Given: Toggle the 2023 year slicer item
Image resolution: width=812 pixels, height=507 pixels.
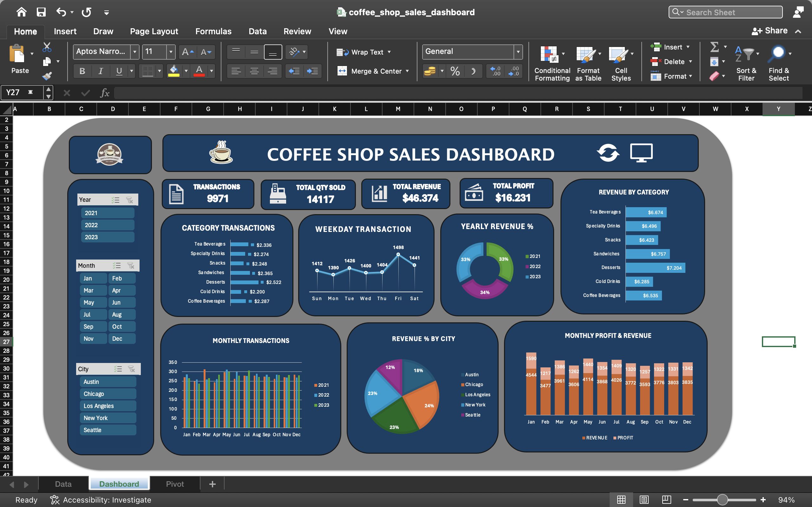Looking at the screenshot, I should [x=108, y=237].
